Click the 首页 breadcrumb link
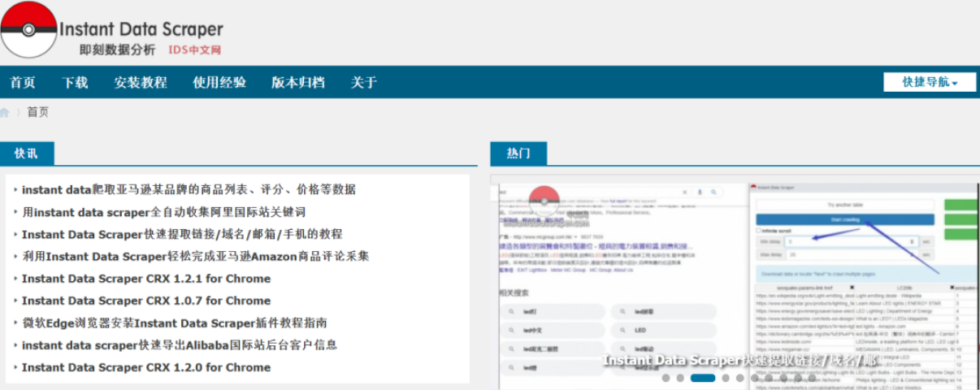The height and width of the screenshot is (390, 980). pyautogui.click(x=37, y=112)
